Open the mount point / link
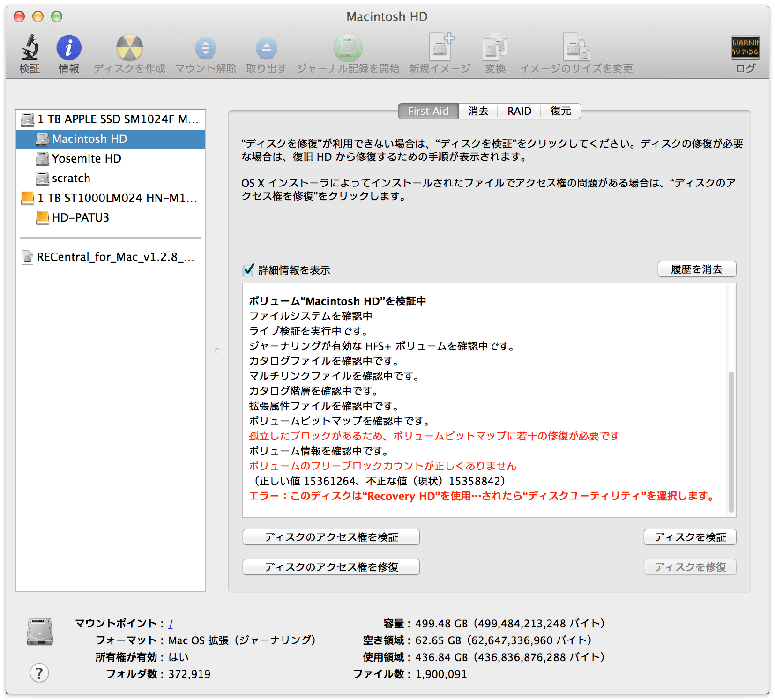This screenshot has height=700, width=775. (171, 624)
